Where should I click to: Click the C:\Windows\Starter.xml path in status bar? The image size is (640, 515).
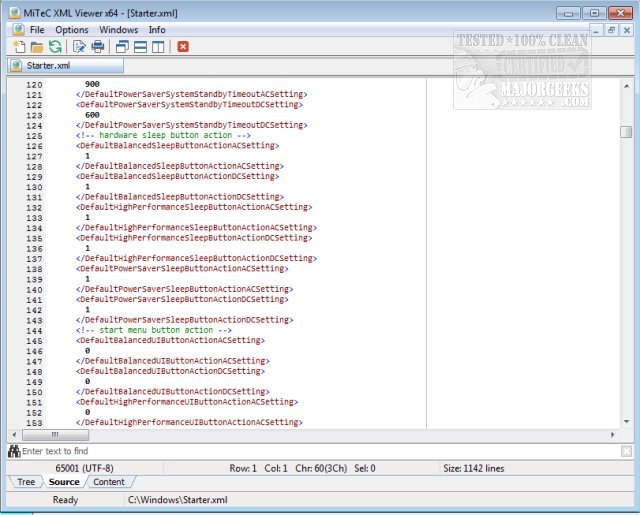pos(178,500)
